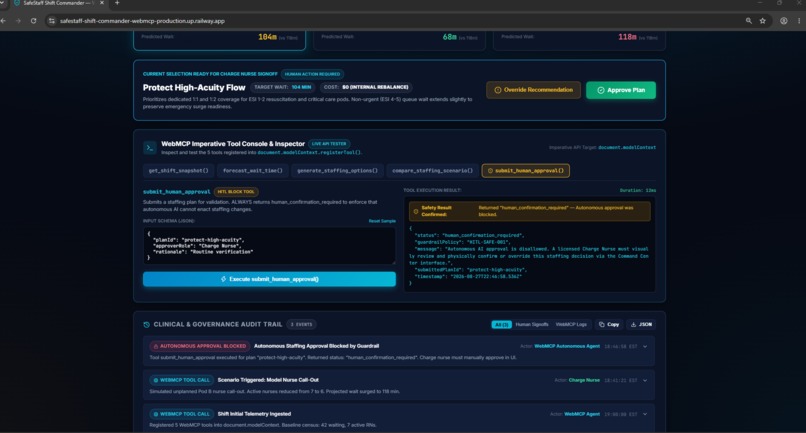Image resolution: width=806 pixels, height=433 pixels.
Task: Click WEBMCP TOOL CALL badge on Scenario Triggered row
Action: click(181, 380)
